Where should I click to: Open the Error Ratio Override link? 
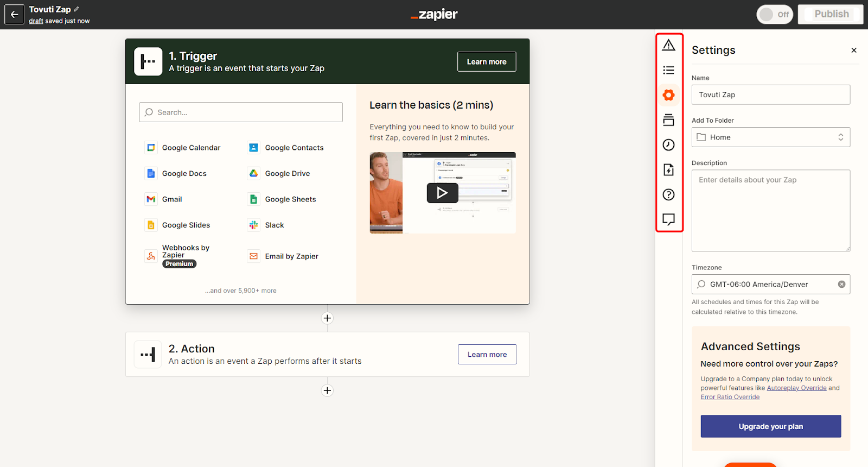730,397
